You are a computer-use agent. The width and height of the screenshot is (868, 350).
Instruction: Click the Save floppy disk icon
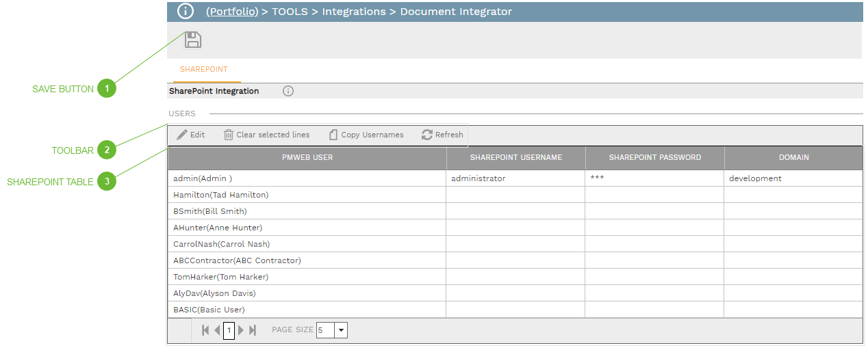193,40
